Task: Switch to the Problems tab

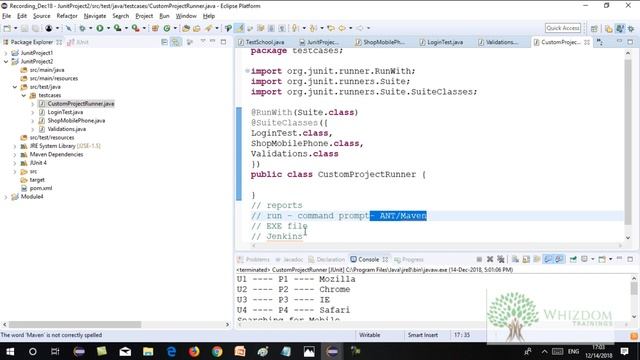Action: tap(253, 260)
